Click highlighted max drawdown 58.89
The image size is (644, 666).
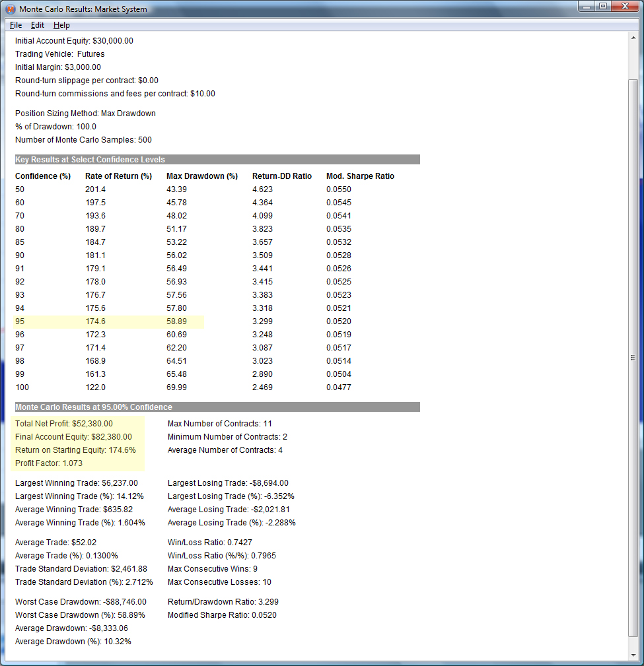tap(176, 321)
